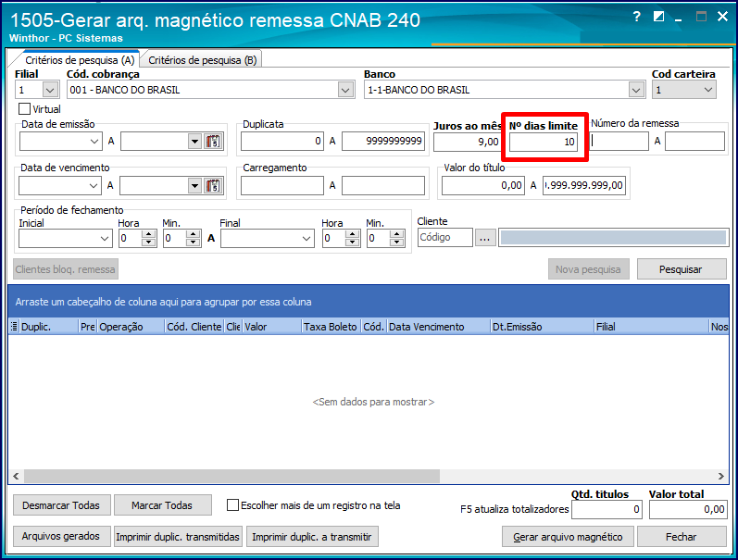
Task: Toggle the Virtual checkbox
Action: pyautogui.click(x=24, y=109)
